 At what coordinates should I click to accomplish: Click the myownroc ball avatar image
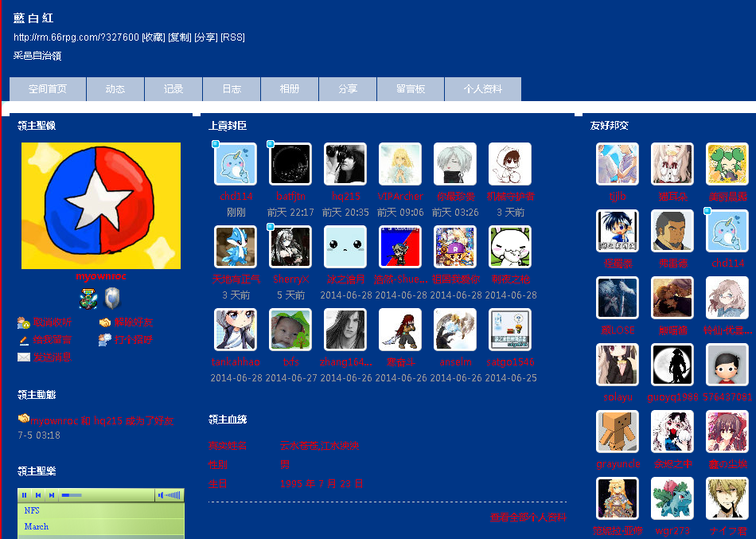(x=101, y=205)
